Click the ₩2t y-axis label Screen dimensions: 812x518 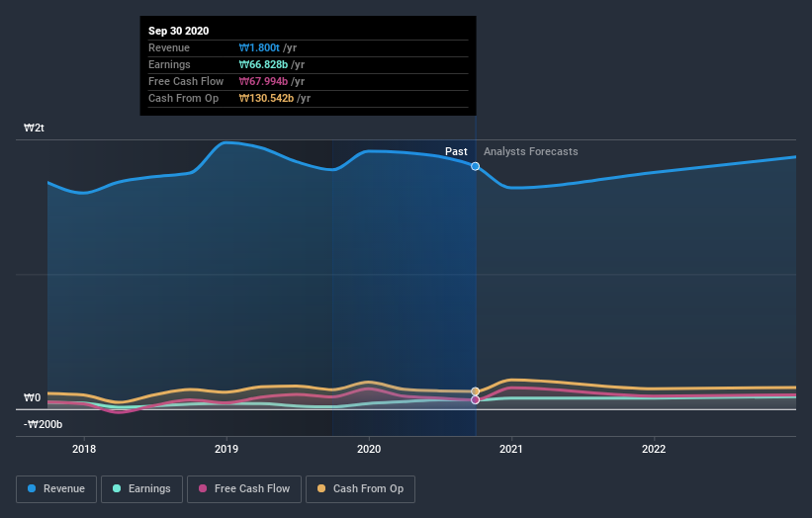pyautogui.click(x=35, y=128)
